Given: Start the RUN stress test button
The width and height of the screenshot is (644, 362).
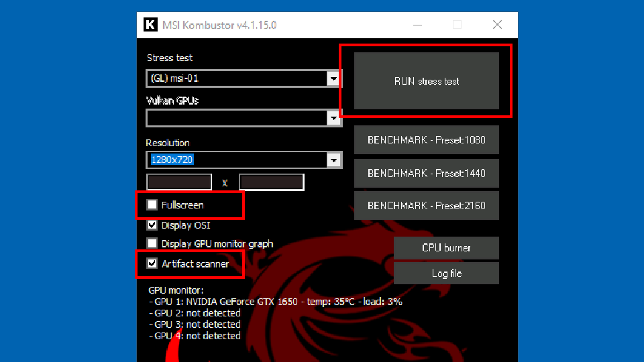Looking at the screenshot, I should click(427, 81).
